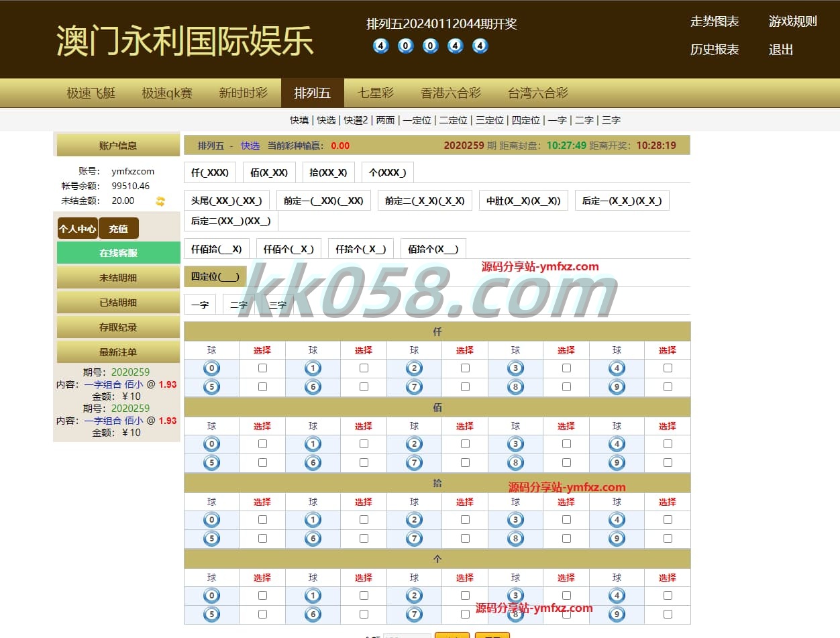Click ball 4 in the 个 section
The image size is (840, 638).
pos(617,596)
